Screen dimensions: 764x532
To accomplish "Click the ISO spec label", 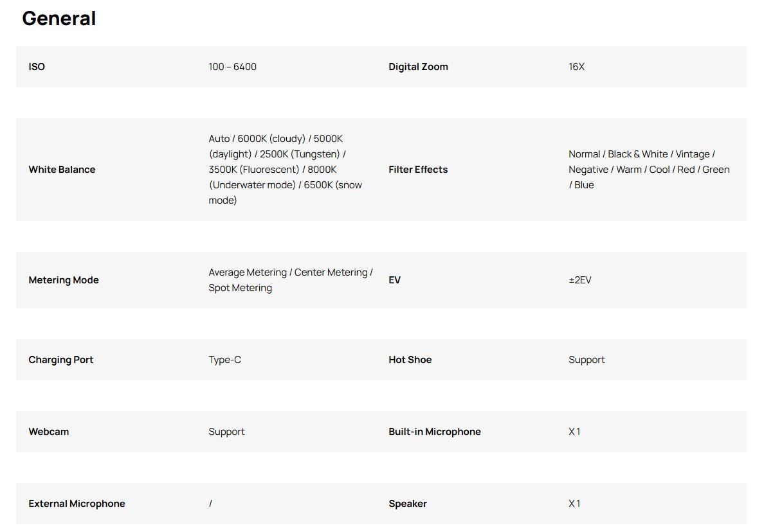I will pos(37,67).
